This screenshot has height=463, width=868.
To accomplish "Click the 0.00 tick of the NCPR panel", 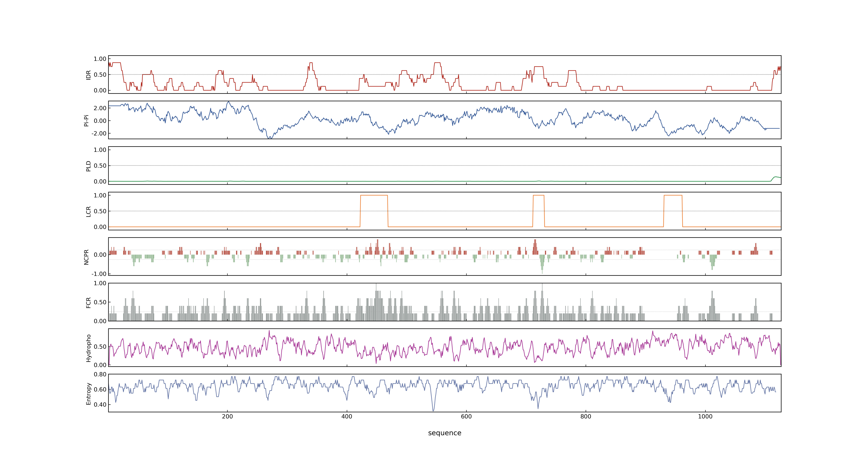I will click(100, 255).
